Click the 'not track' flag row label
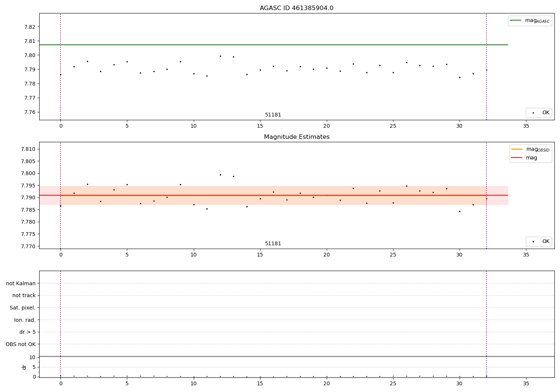 pos(24,295)
